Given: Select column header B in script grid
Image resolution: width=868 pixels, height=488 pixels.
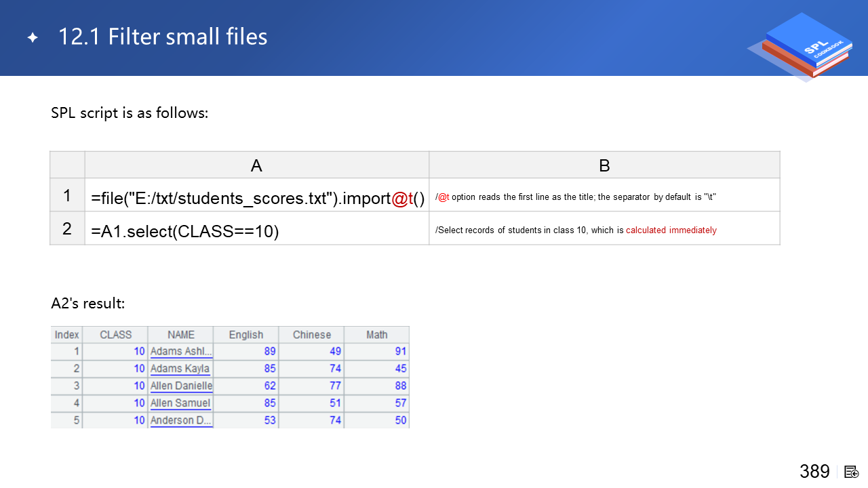Looking at the screenshot, I should [604, 165].
